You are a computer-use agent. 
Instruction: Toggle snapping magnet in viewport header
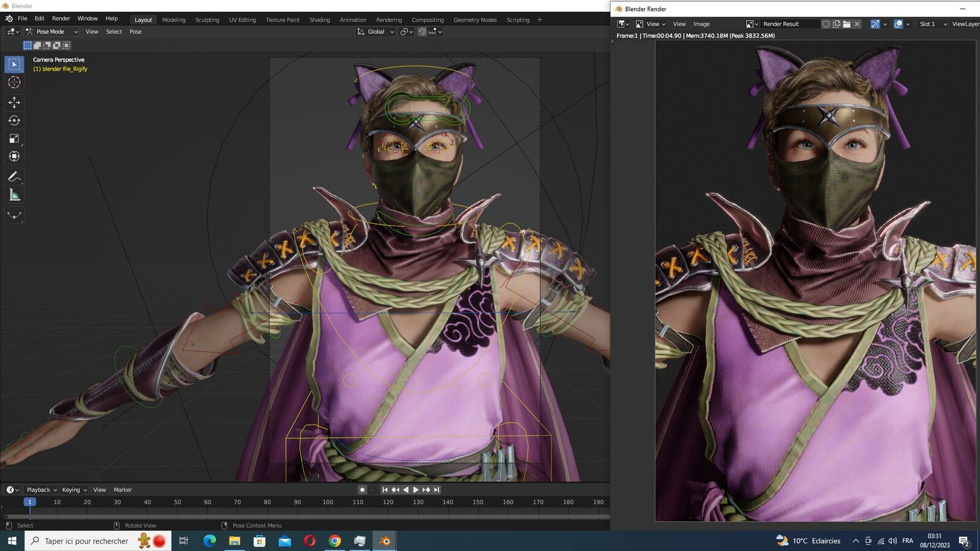point(422,32)
